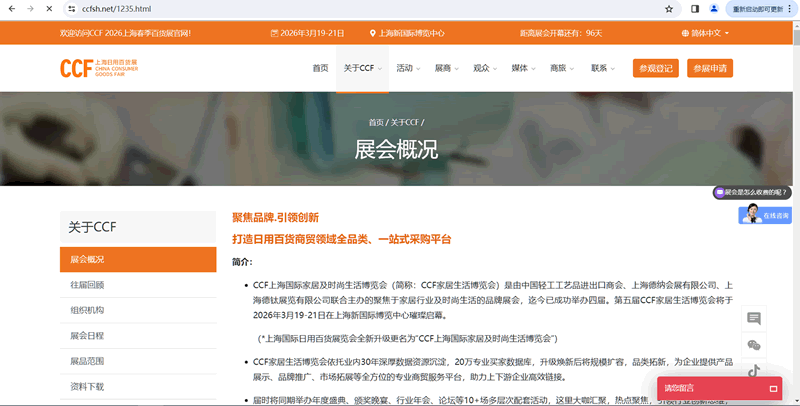The width and height of the screenshot is (800, 406).
Task: Open the browser side panel icon
Action: [x=695, y=8]
